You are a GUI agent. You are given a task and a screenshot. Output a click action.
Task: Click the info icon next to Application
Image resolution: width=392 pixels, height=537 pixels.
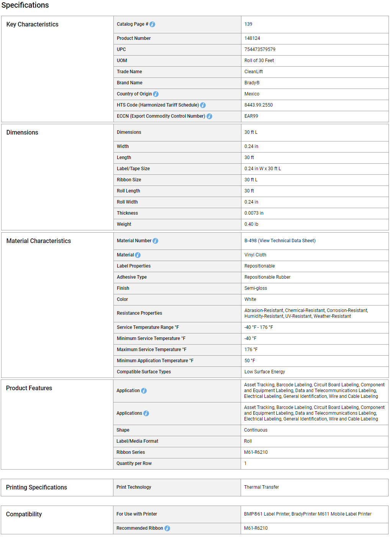pyautogui.click(x=144, y=391)
